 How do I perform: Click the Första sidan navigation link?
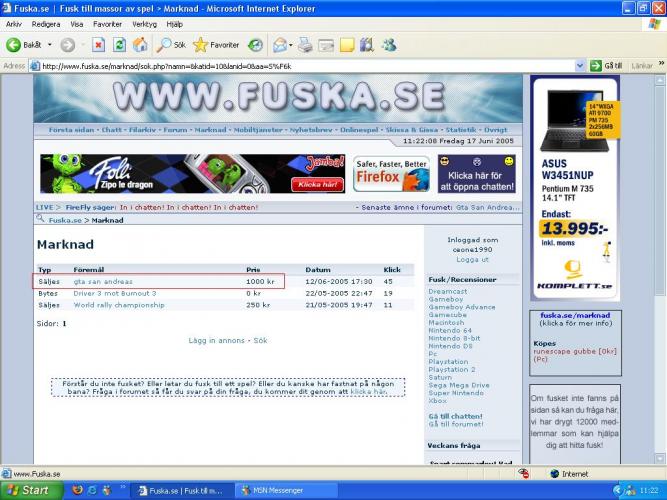[x=71, y=130]
